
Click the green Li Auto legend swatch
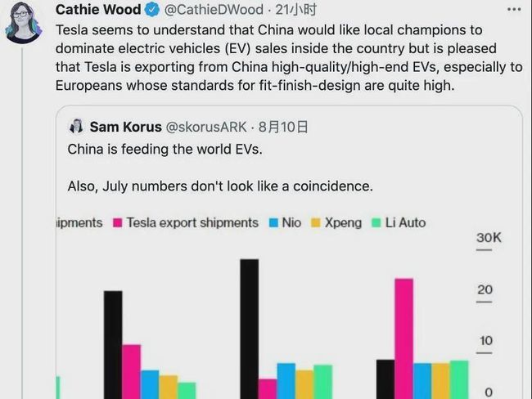tap(376, 222)
